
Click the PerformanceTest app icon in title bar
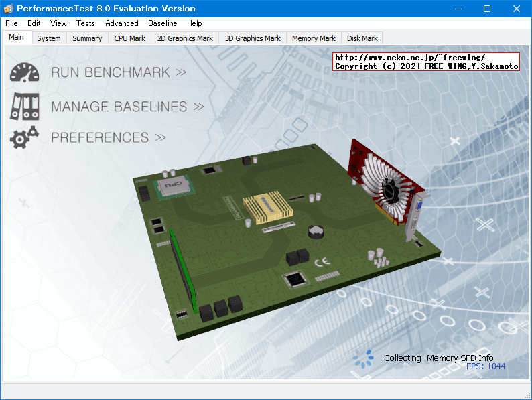point(8,9)
